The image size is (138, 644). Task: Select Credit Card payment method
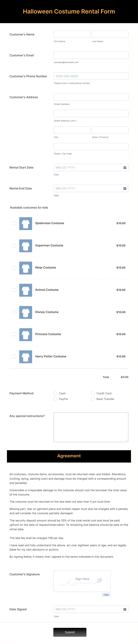(93, 393)
